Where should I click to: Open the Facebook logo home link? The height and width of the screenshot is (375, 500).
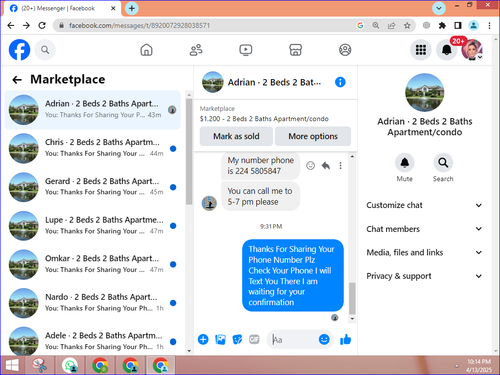coord(19,50)
